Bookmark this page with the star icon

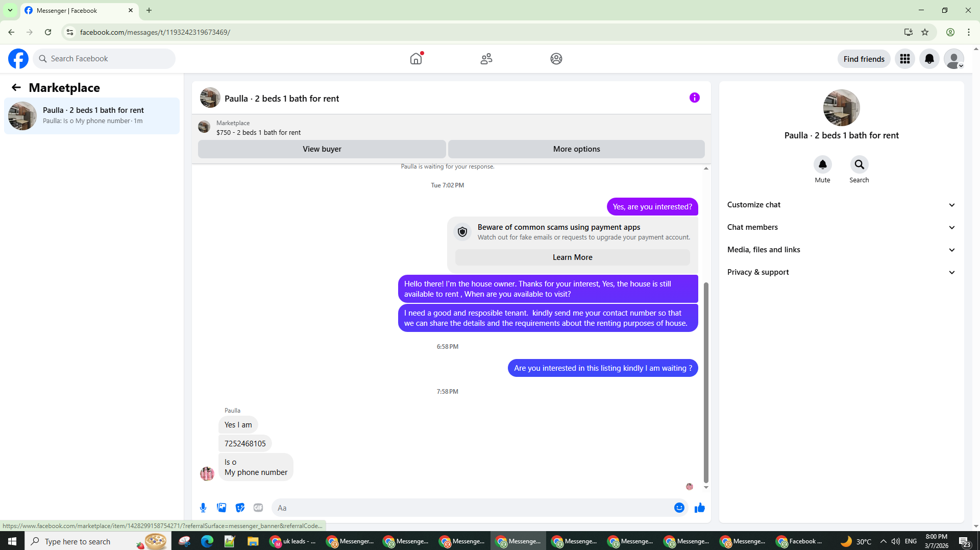[925, 32]
